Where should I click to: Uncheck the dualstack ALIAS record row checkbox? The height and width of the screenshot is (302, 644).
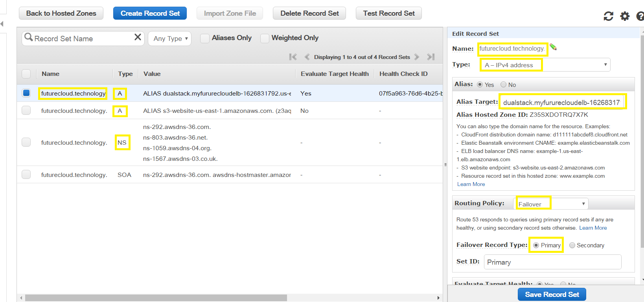pyautogui.click(x=26, y=93)
